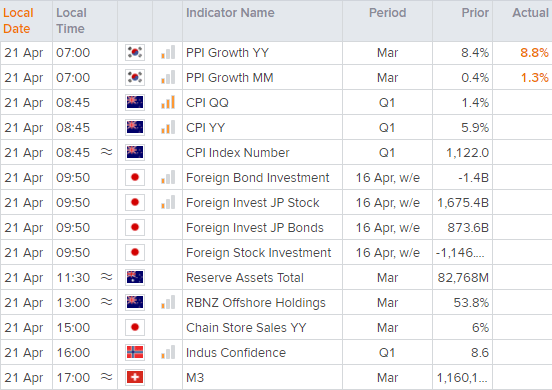Click the approximate-time symbol on CPI Index Number row
The height and width of the screenshot is (390, 552).
click(106, 152)
